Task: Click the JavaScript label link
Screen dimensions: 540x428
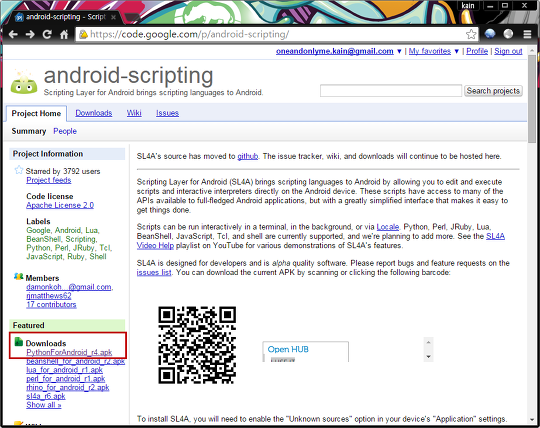Action: [45, 257]
